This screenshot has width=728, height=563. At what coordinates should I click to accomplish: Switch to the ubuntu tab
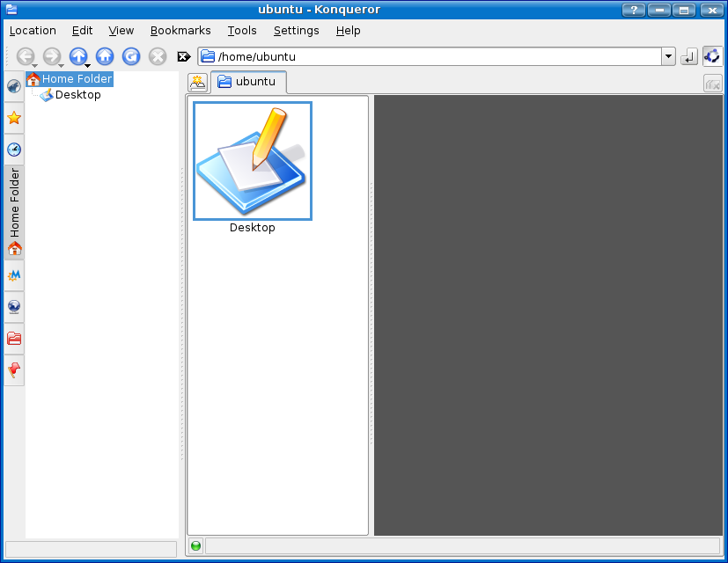[x=247, y=82]
